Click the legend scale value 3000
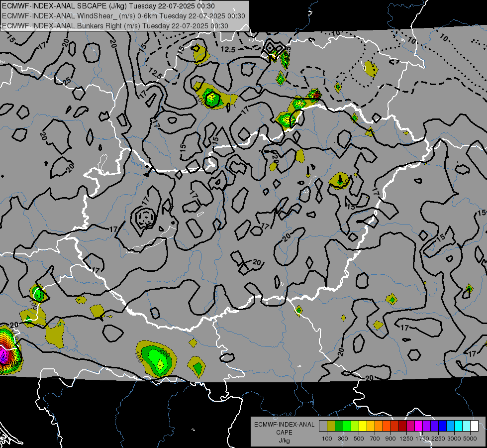Viewport: 487px width, 448px height. click(454, 439)
